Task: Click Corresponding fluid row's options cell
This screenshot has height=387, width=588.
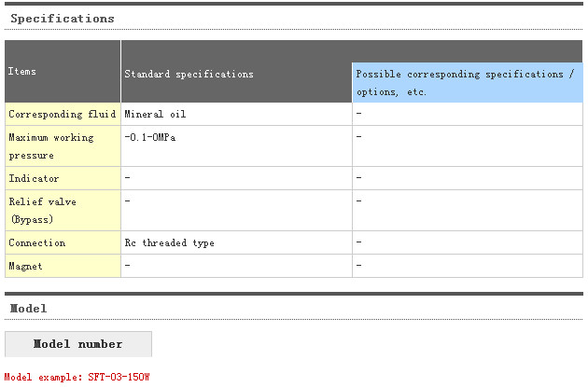Action: 467,114
